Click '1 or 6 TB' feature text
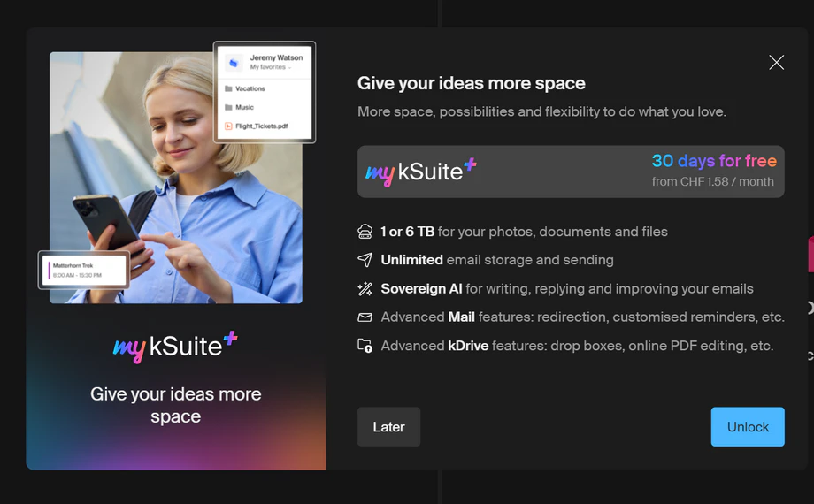This screenshot has width=814, height=504. pyautogui.click(x=525, y=232)
